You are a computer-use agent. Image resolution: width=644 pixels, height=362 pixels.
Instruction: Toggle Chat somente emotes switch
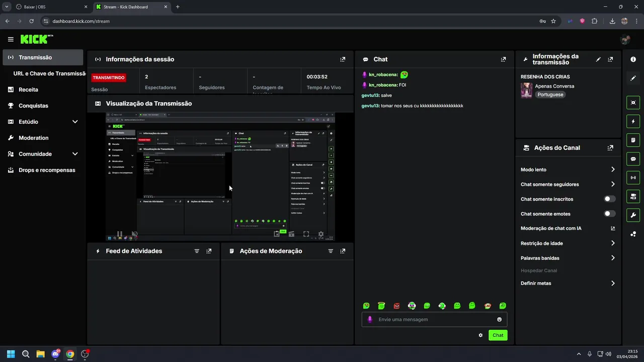(x=609, y=214)
